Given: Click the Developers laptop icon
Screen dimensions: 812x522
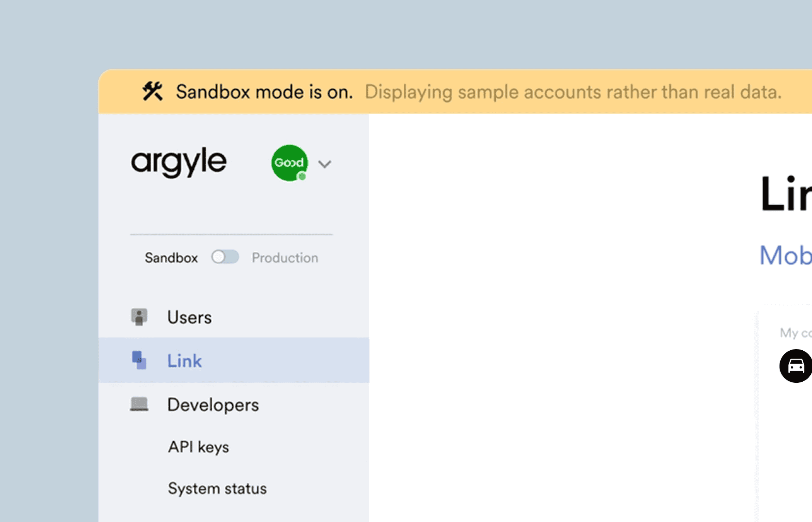Looking at the screenshot, I should tap(139, 404).
